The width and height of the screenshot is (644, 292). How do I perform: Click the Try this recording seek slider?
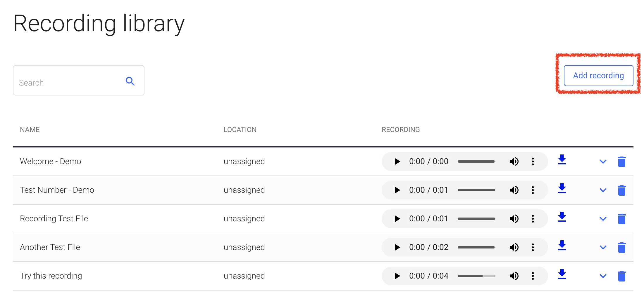tap(476, 276)
